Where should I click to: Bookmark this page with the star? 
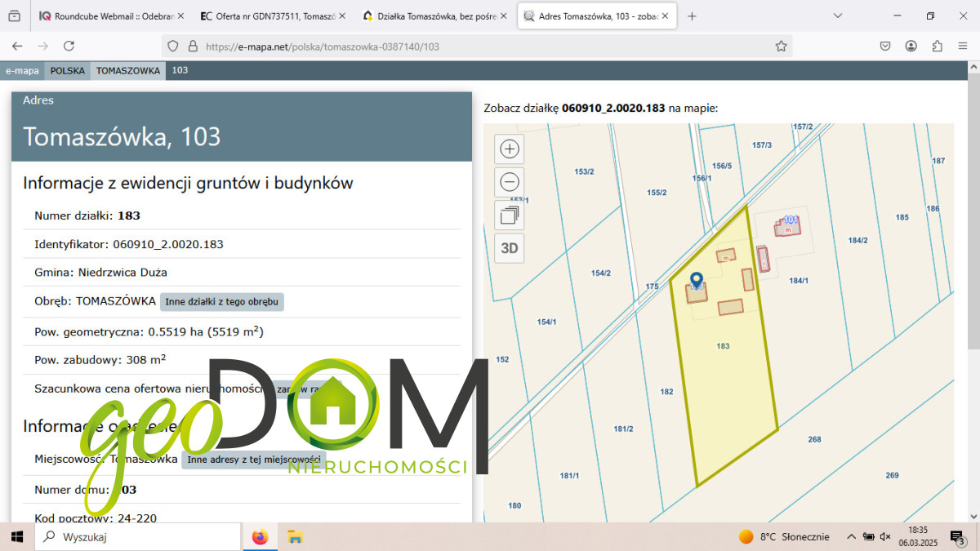[x=781, y=47]
